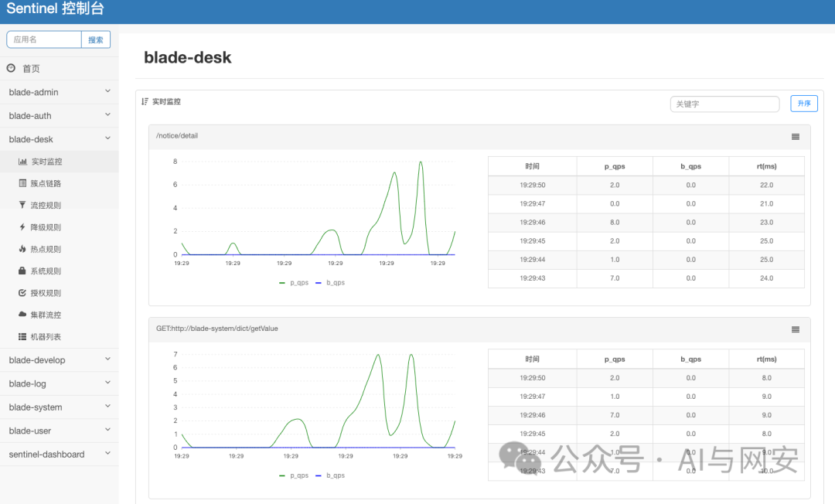
Task: Click the 流控规则 filter icon
Action: 22,205
